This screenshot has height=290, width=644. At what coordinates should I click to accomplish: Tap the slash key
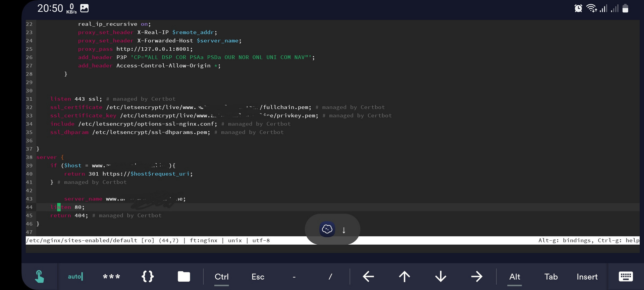coord(330,277)
